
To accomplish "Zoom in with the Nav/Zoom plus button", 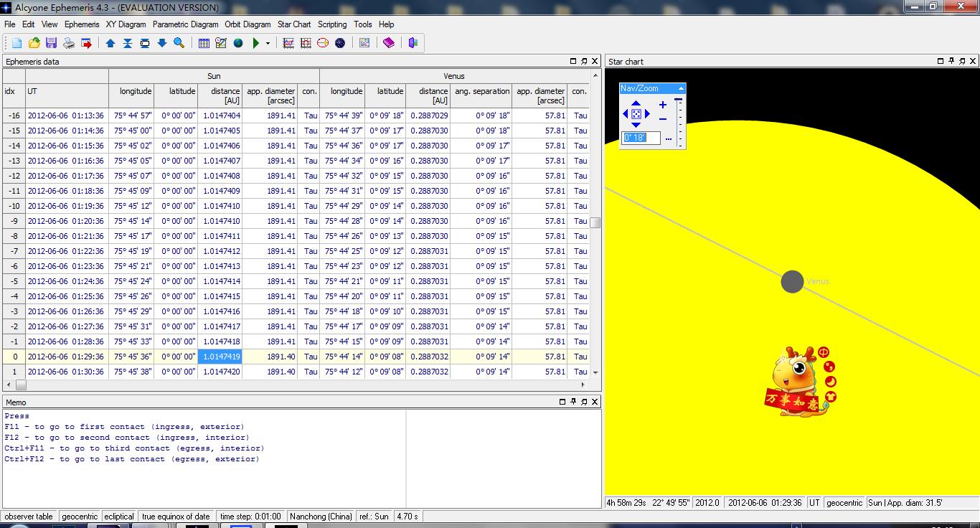I will [663, 105].
